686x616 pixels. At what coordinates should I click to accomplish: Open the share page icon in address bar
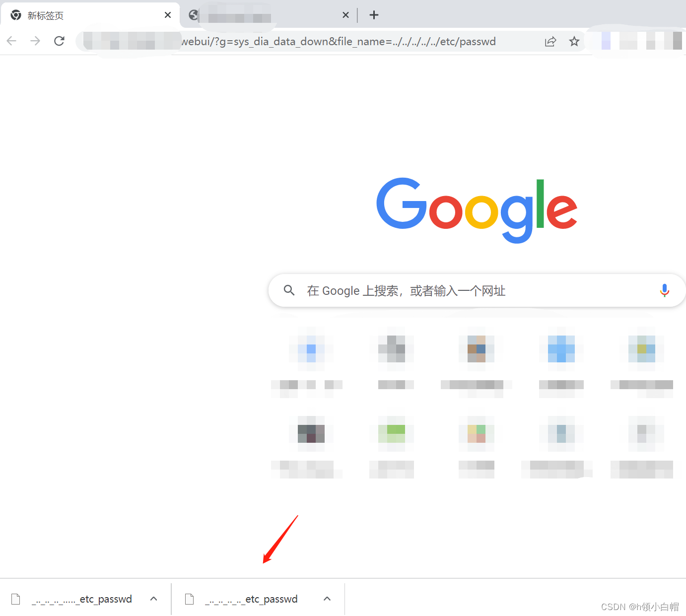point(550,42)
